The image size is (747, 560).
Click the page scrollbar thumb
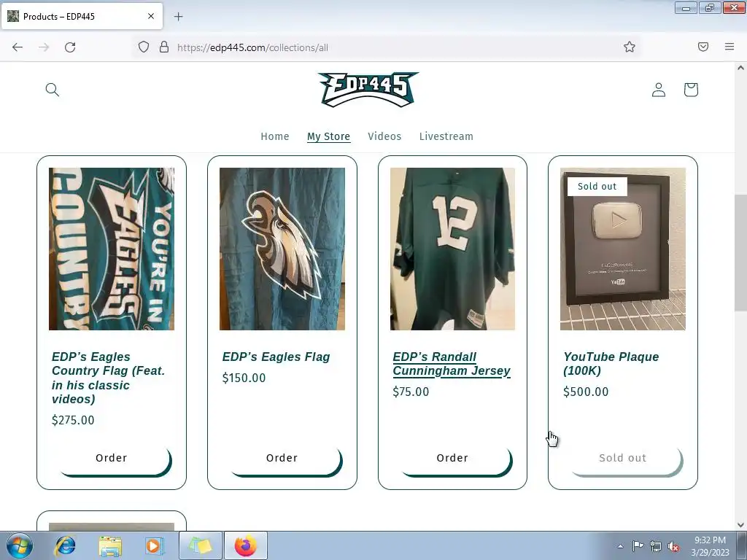tap(740, 252)
